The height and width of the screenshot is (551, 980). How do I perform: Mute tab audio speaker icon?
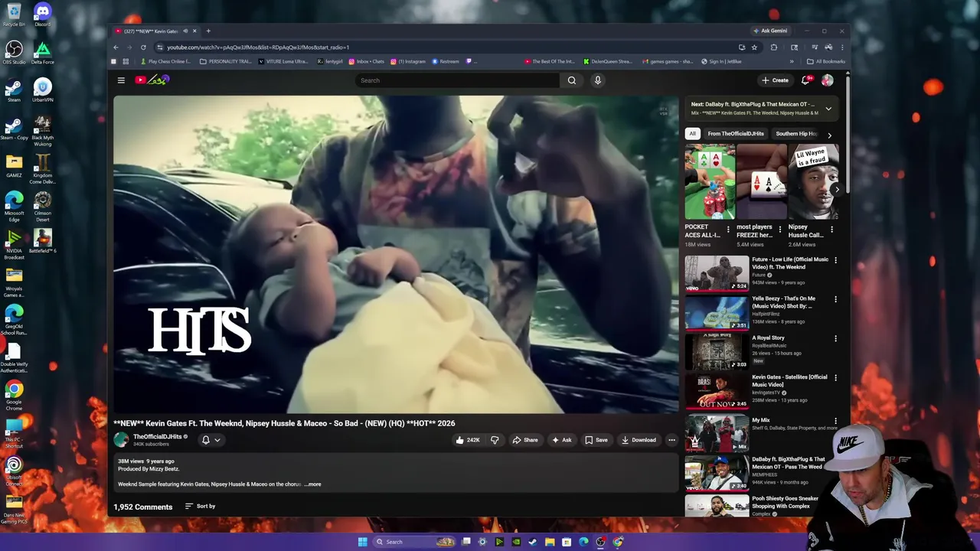[x=185, y=31]
